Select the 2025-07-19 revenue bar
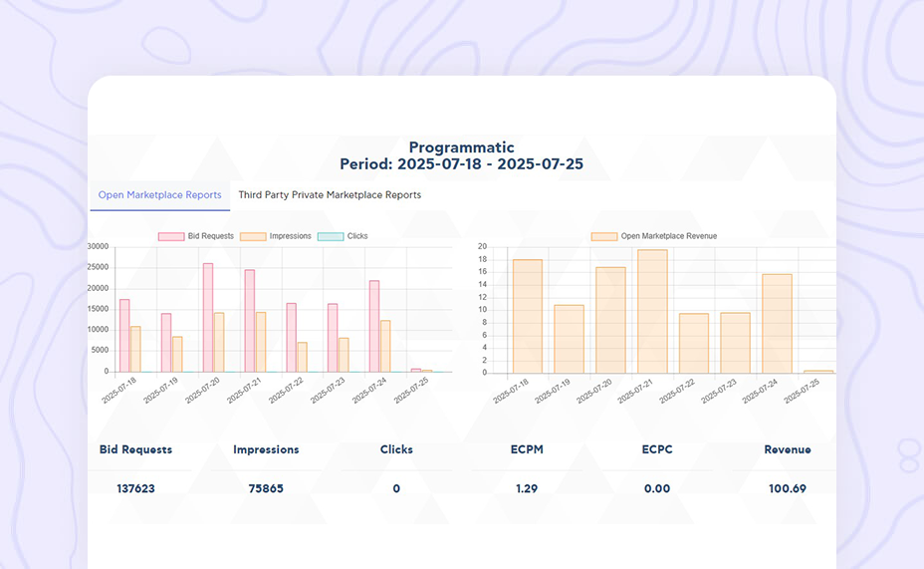The width and height of the screenshot is (924, 569). tap(570, 339)
